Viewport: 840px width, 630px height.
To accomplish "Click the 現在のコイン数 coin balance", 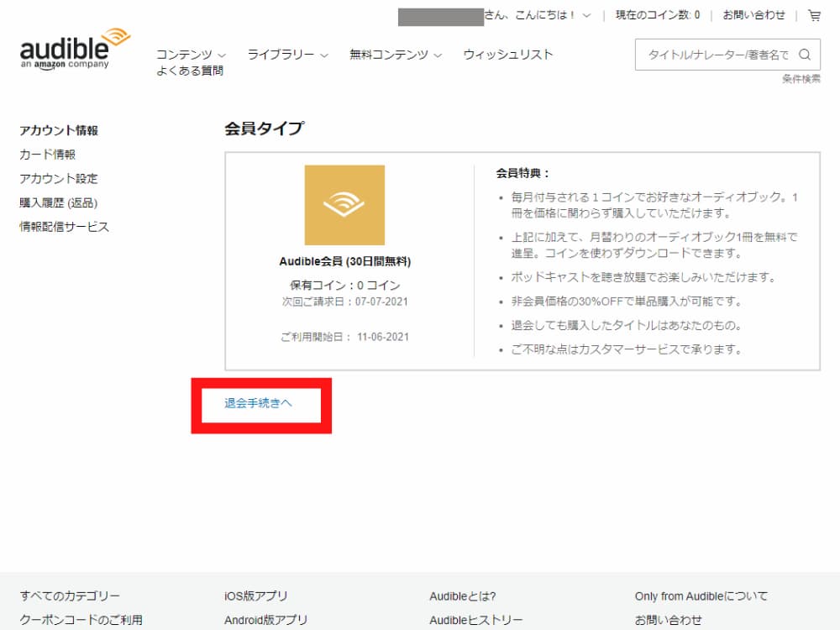I will [x=657, y=15].
